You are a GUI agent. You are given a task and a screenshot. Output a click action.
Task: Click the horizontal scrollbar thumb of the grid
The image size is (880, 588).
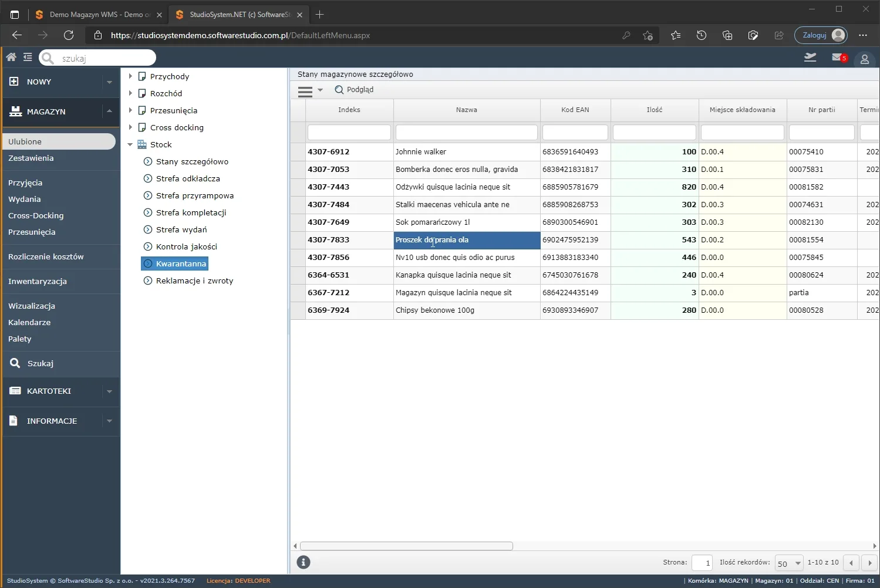[406, 546]
